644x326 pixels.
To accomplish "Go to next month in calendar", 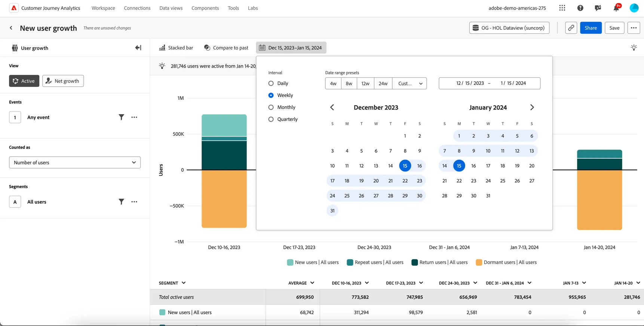I will [x=532, y=107].
